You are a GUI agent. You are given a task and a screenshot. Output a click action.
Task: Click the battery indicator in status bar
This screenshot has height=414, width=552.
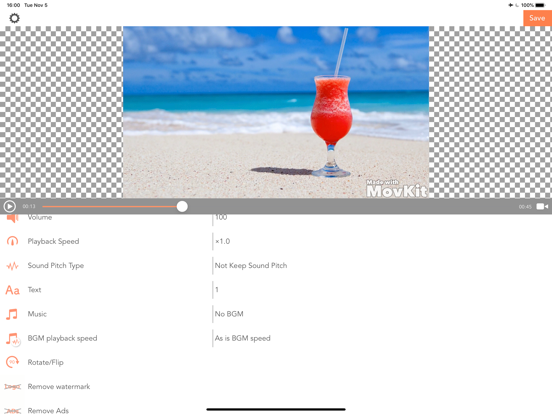540,5
